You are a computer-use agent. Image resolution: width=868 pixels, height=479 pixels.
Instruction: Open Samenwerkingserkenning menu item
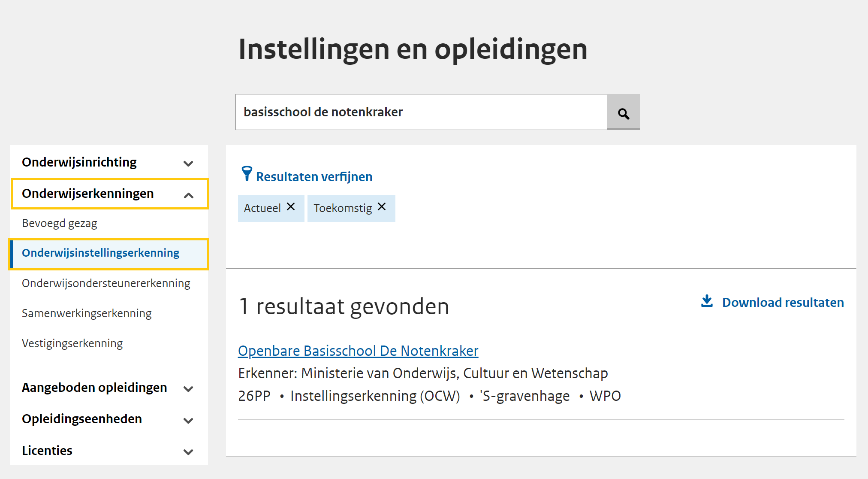pos(87,313)
